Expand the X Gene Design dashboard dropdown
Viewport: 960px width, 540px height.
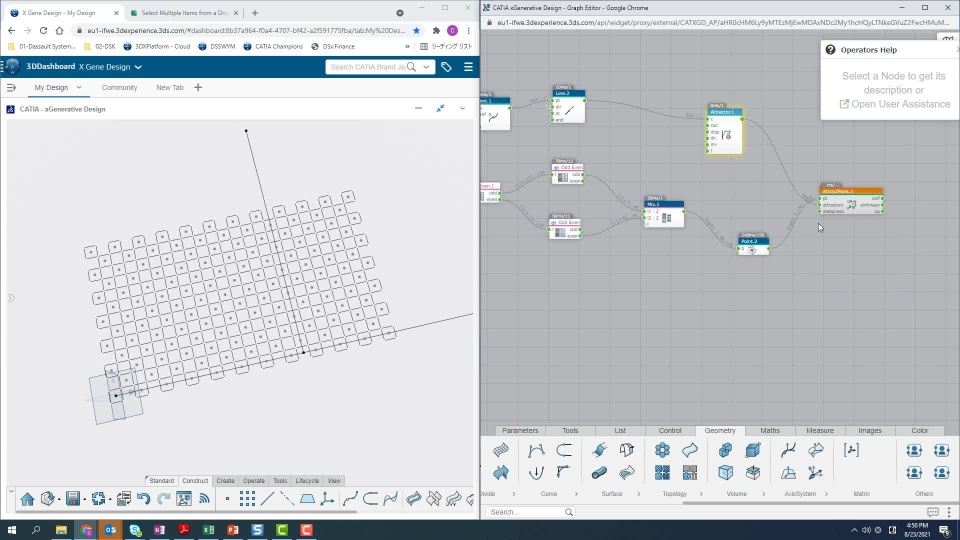(138, 67)
